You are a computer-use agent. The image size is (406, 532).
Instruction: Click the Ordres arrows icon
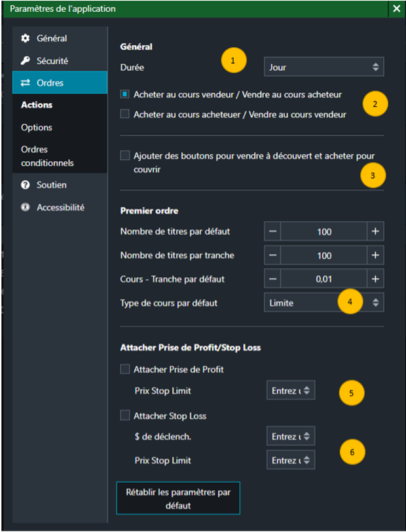(26, 83)
